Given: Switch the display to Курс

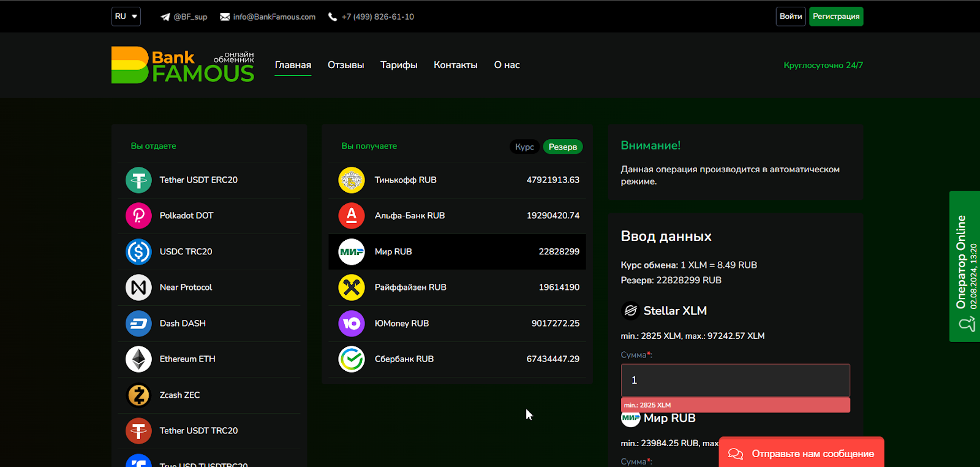Looking at the screenshot, I should [x=524, y=147].
